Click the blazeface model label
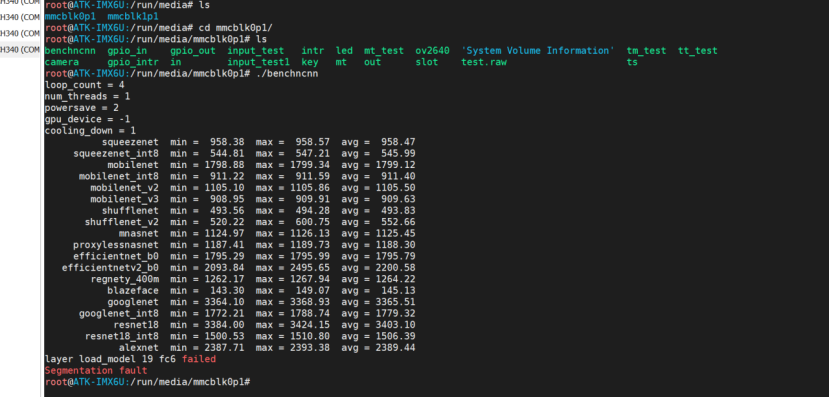This screenshot has height=397, width=830. 133,291
